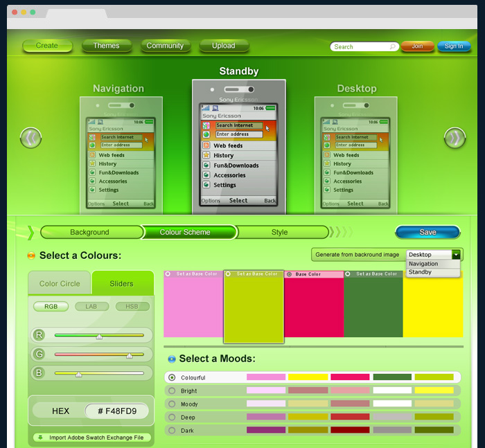Go to the Background step

click(91, 232)
